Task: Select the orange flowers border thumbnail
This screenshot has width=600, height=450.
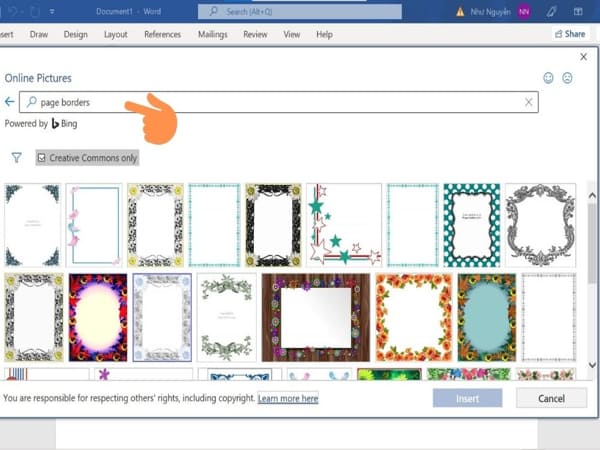Action: pyautogui.click(x=414, y=318)
